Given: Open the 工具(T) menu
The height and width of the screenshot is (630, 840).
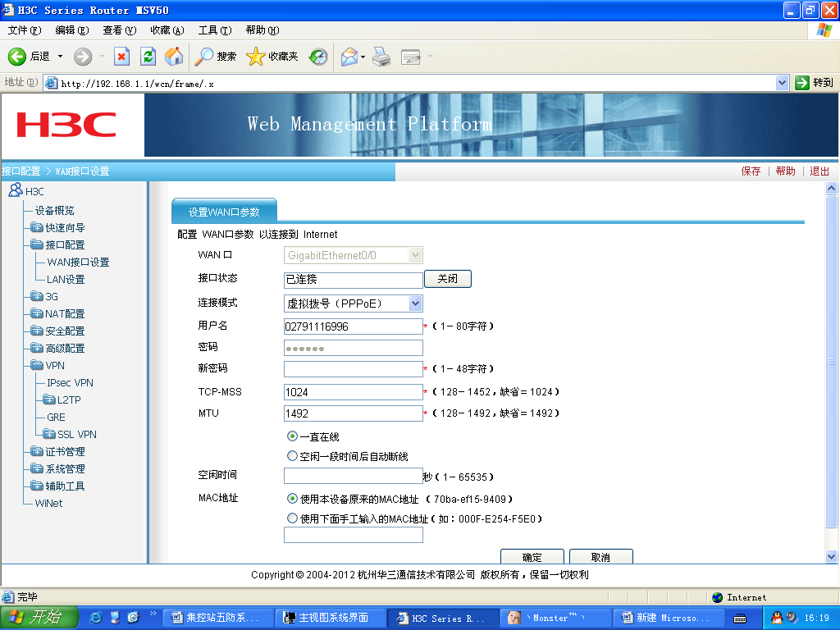Looking at the screenshot, I should pos(214,30).
